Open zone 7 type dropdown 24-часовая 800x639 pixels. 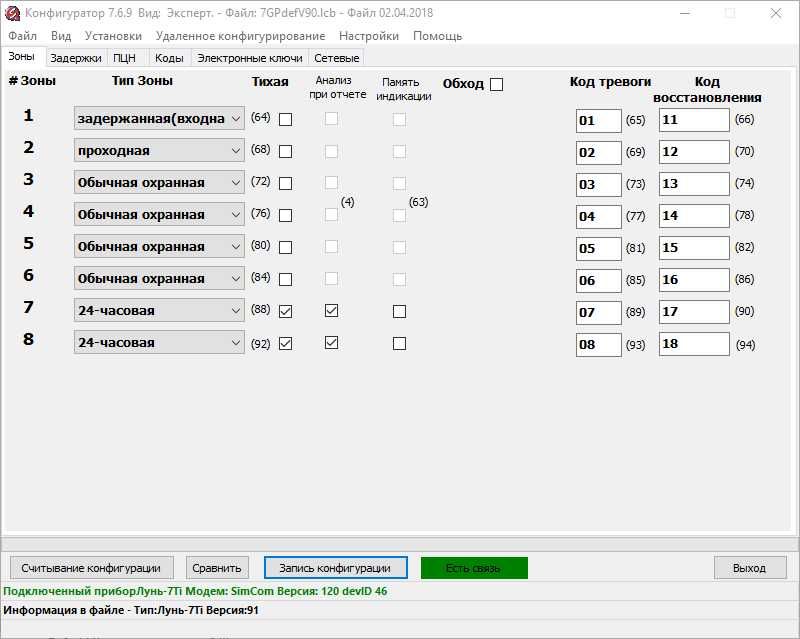coord(159,311)
